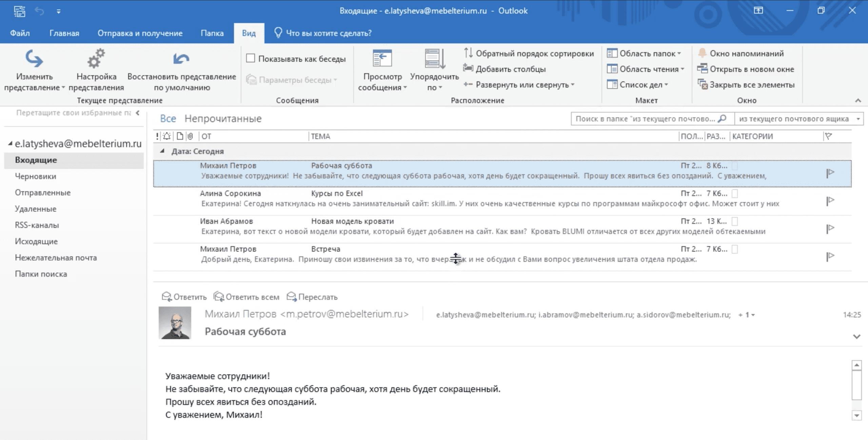Open the Файл menu tab
The image size is (868, 440).
point(20,33)
